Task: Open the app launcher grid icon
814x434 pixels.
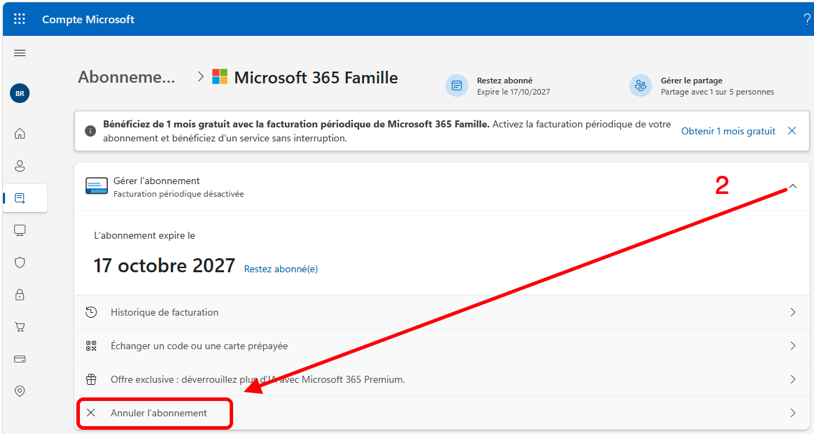Action: pyautogui.click(x=19, y=19)
